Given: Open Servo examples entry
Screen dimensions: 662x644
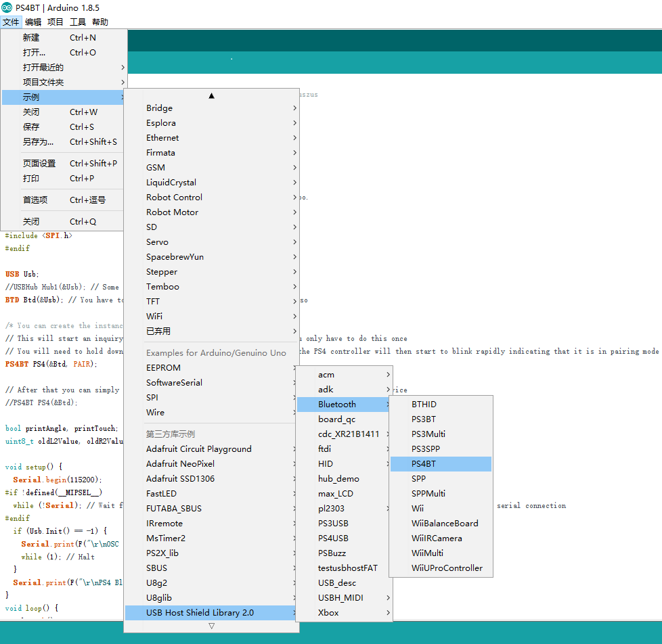Looking at the screenshot, I should (x=211, y=241).
